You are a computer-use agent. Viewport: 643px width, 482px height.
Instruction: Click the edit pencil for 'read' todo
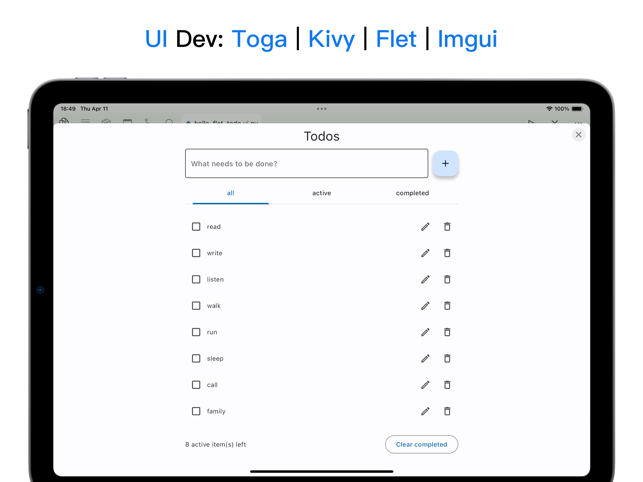[x=425, y=227]
